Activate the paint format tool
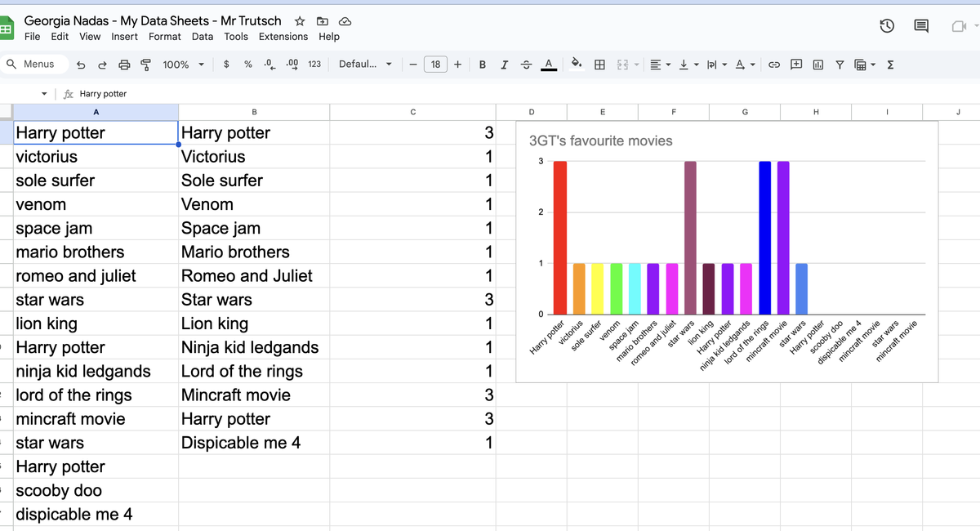The width and height of the screenshot is (980, 531). [x=145, y=65]
